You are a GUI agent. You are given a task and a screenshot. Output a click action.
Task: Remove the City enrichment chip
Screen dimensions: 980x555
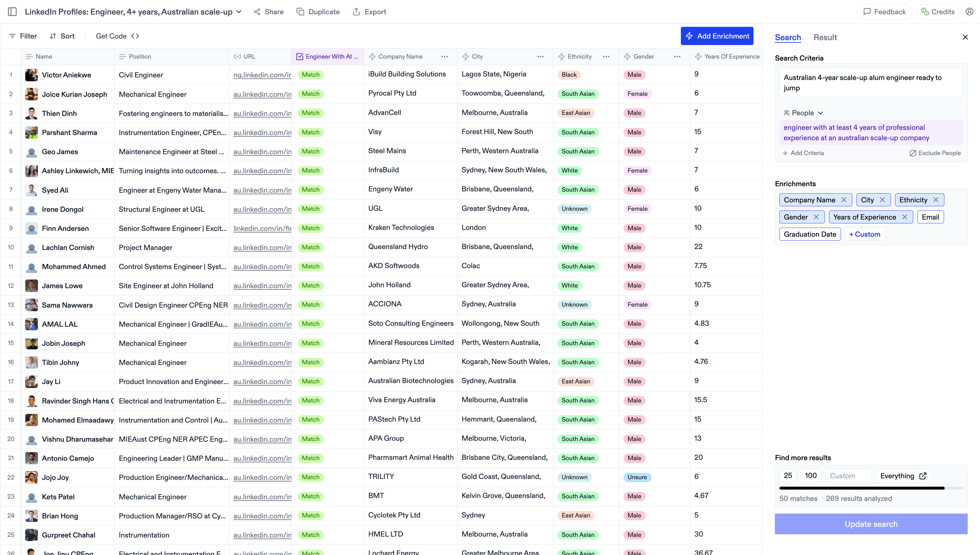click(x=882, y=200)
